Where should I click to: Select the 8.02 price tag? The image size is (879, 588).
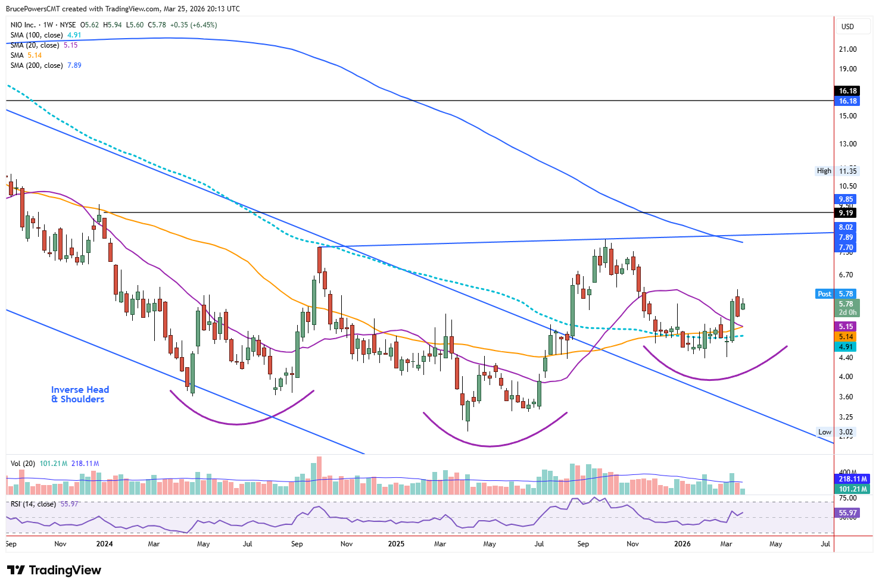[x=846, y=227]
